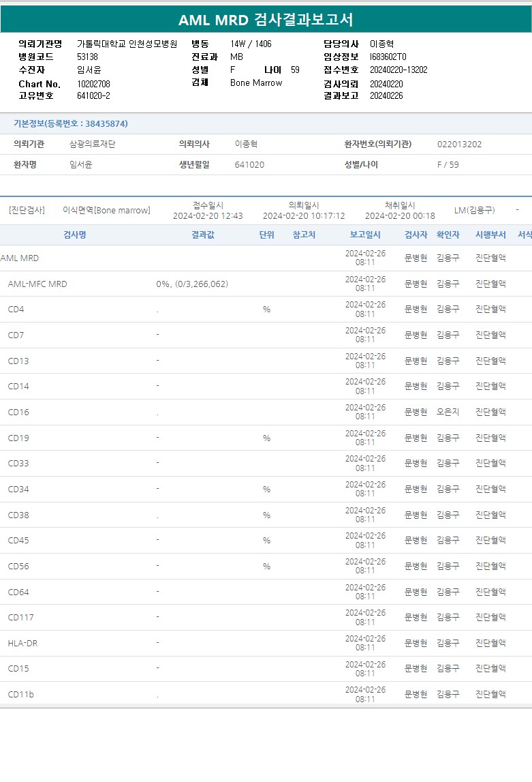Select the Chart No. value 10202708

[x=93, y=84]
